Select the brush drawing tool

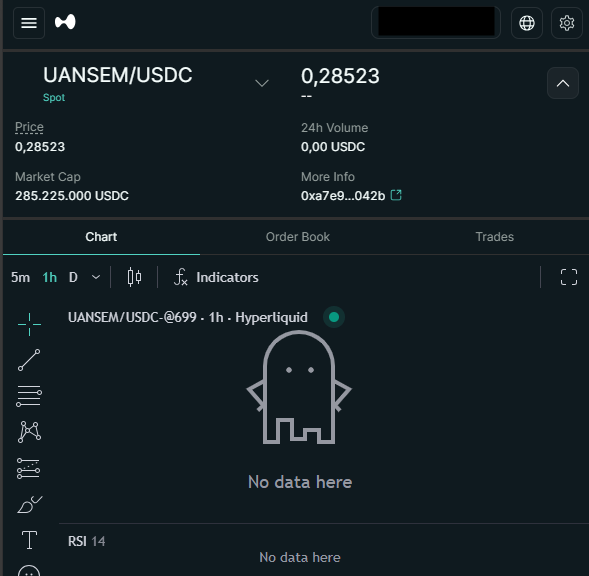click(x=29, y=504)
